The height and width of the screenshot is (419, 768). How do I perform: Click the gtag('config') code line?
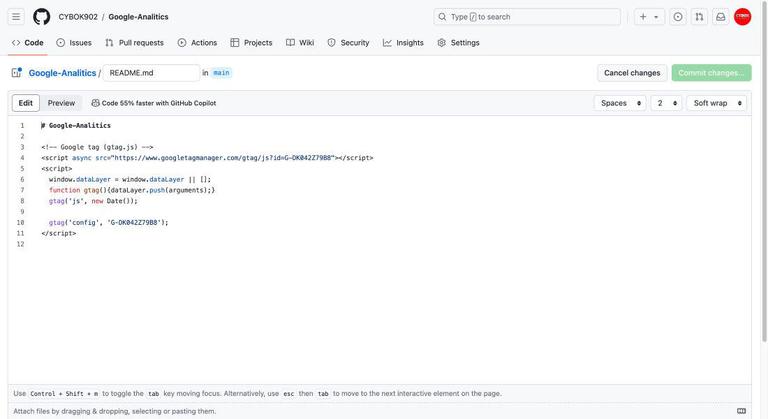click(x=108, y=222)
